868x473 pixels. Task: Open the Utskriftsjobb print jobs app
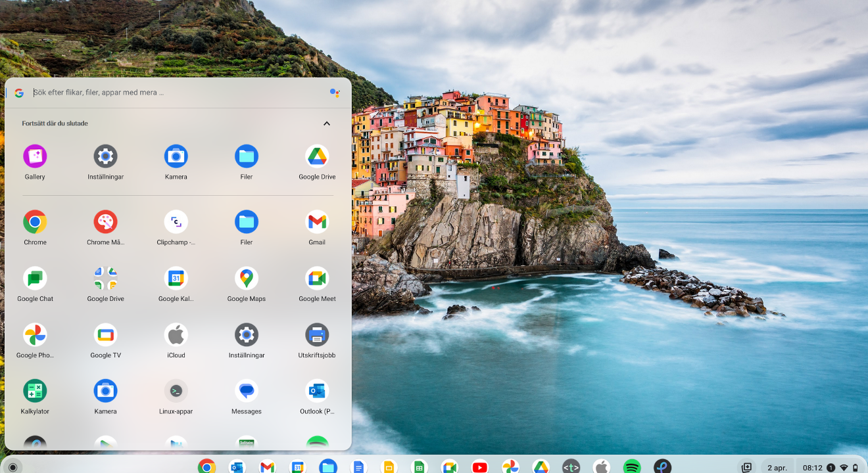coord(317,335)
